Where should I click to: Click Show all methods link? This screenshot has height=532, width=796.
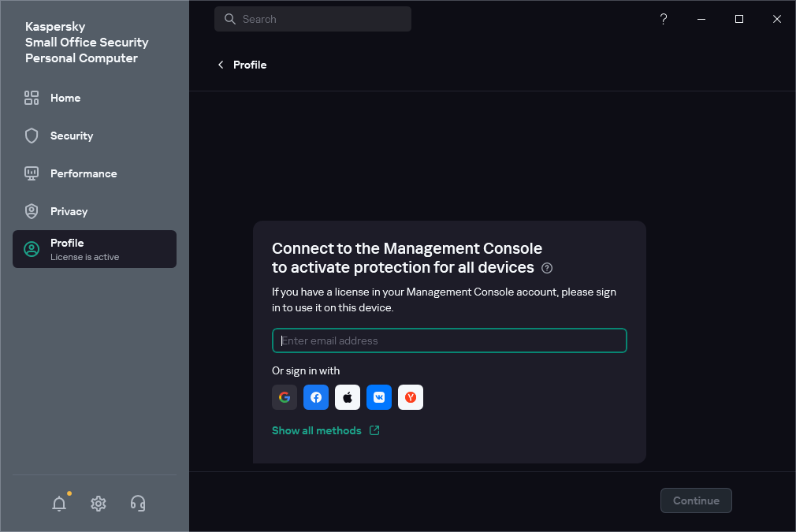click(x=318, y=430)
